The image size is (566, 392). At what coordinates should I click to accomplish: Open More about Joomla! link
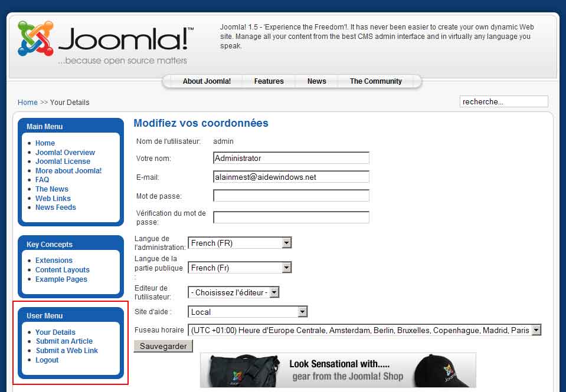[68, 170]
